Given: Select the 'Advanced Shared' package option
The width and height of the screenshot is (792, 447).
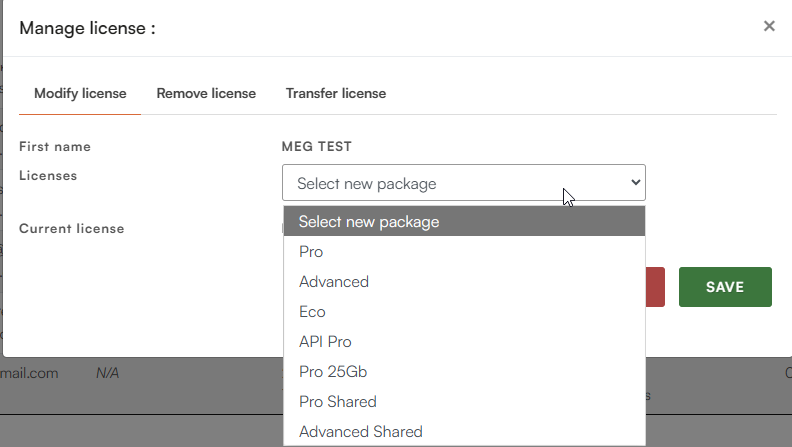Looking at the screenshot, I should pos(360,432).
